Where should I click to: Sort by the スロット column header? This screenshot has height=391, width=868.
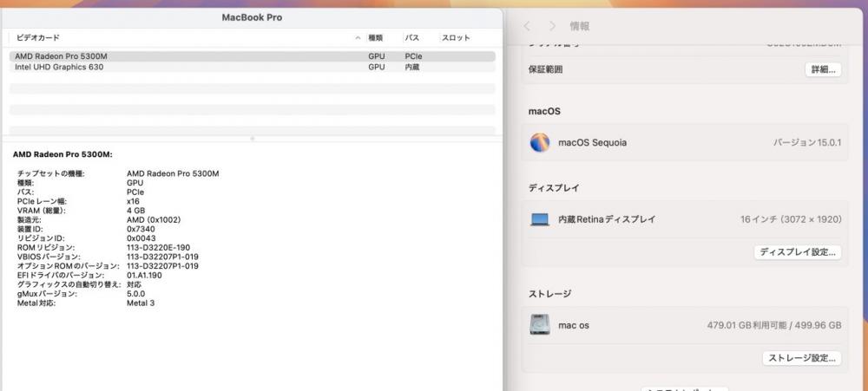(456, 38)
